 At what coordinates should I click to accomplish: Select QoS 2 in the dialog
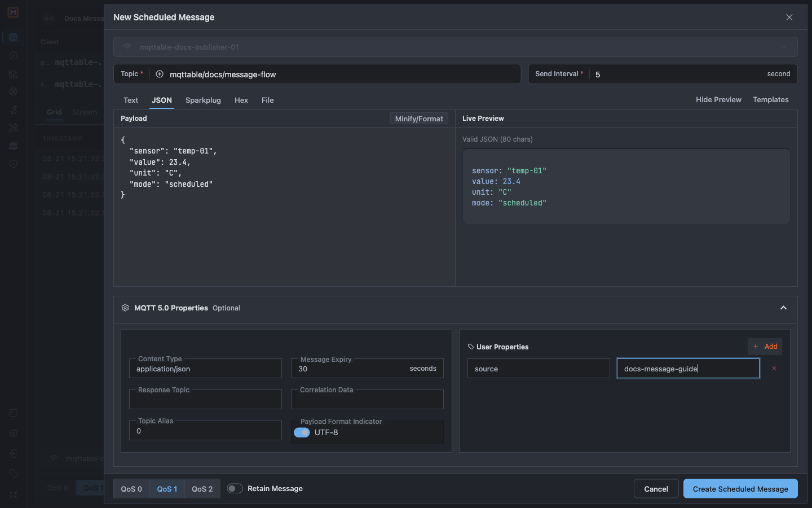coord(202,489)
